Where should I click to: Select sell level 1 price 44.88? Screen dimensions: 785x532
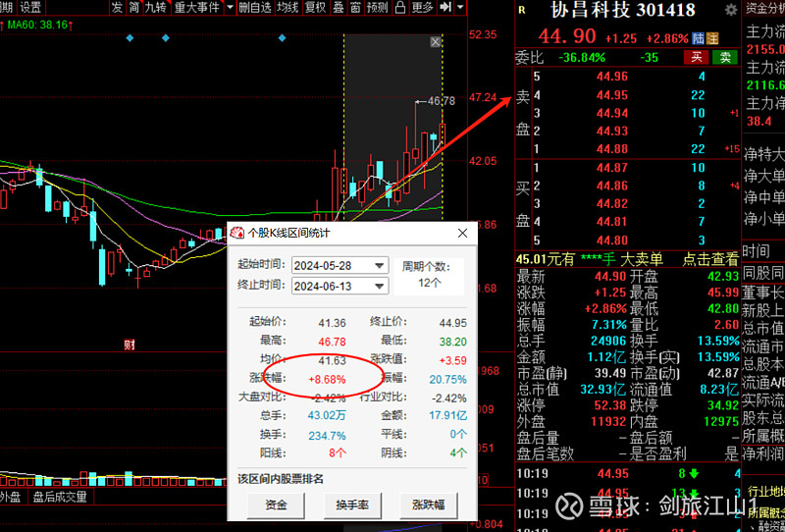click(x=611, y=149)
